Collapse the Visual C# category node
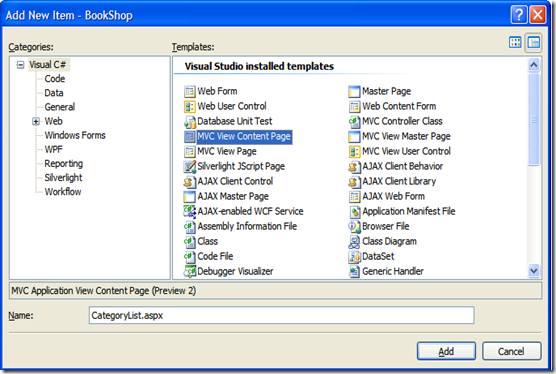The image size is (556, 374). [21, 65]
